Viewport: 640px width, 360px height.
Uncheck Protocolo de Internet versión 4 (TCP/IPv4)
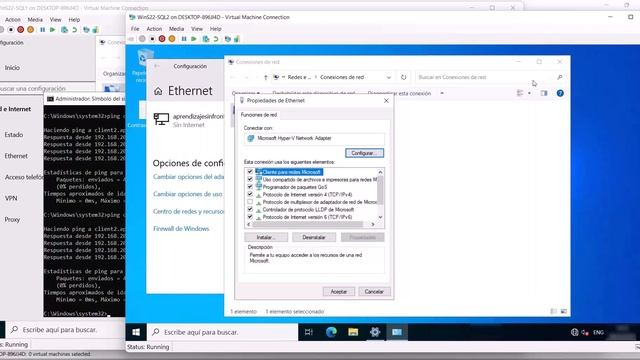[x=250, y=194]
